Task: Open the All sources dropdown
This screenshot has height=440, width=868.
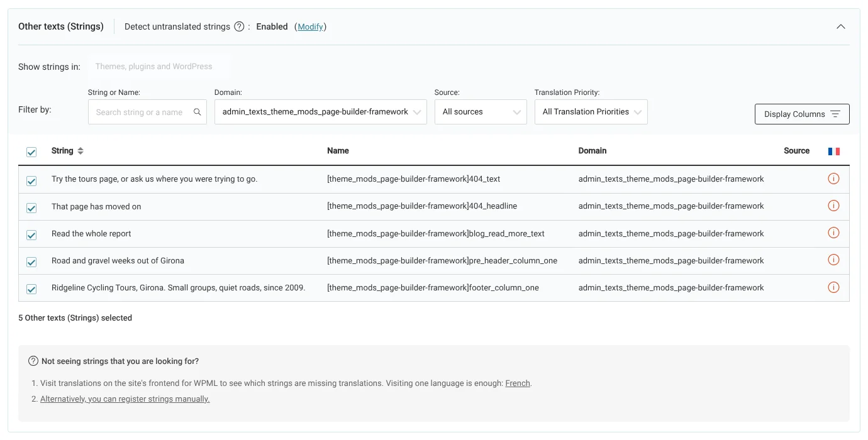Action: [x=481, y=112]
